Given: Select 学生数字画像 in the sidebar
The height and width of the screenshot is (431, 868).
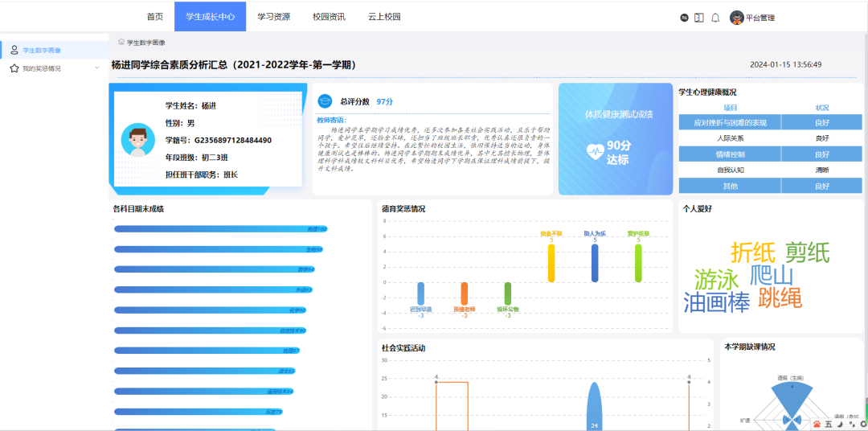Looking at the screenshot, I should pyautogui.click(x=42, y=50).
